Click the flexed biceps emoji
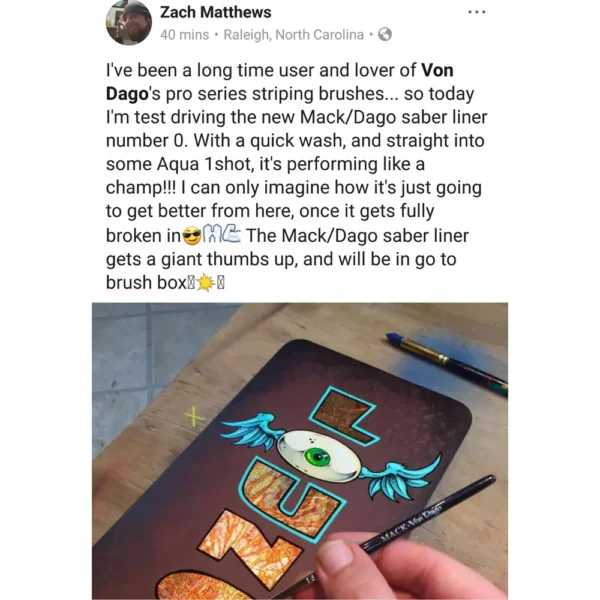Image resolution: width=600 pixels, height=600 pixels. coord(222,234)
